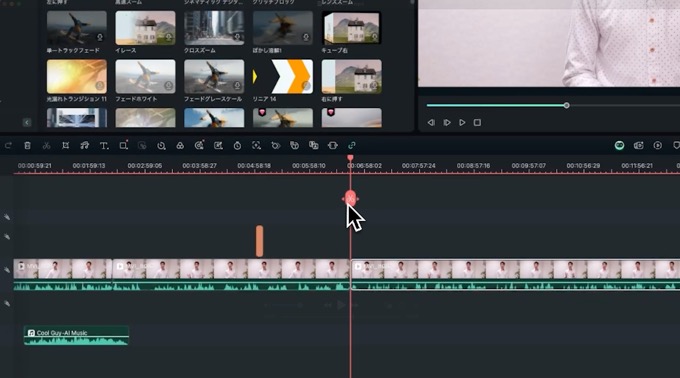Select the 単一トラックフェード transition thumbnail
680x378 pixels.
coord(76,28)
